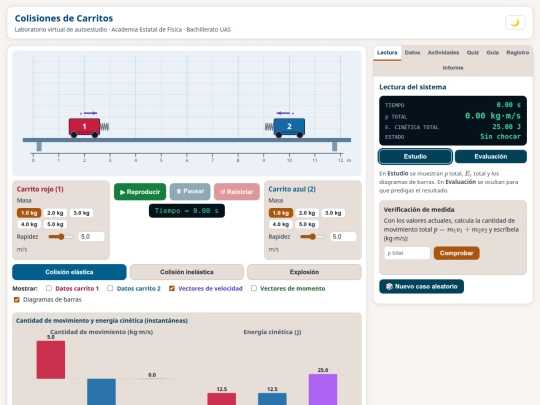Viewport: 540px width, 405px height.
Task: Select 1.0 kg mass for red cart
Action: click(29, 213)
